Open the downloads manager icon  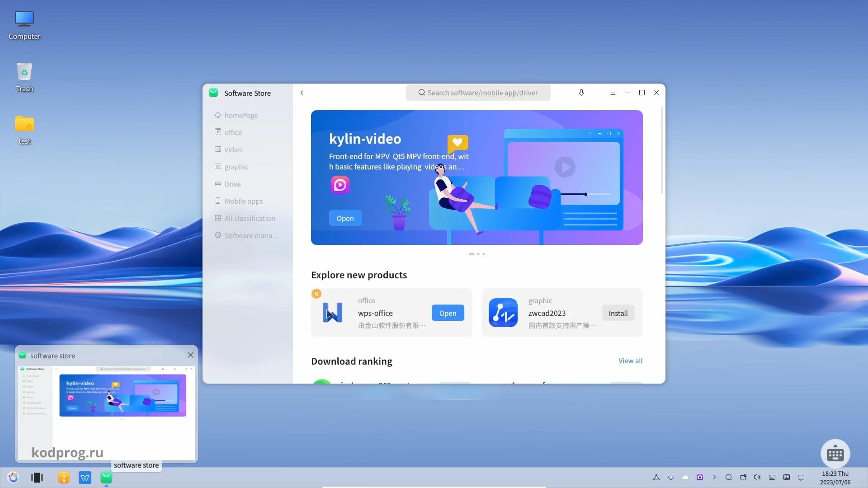click(x=581, y=93)
